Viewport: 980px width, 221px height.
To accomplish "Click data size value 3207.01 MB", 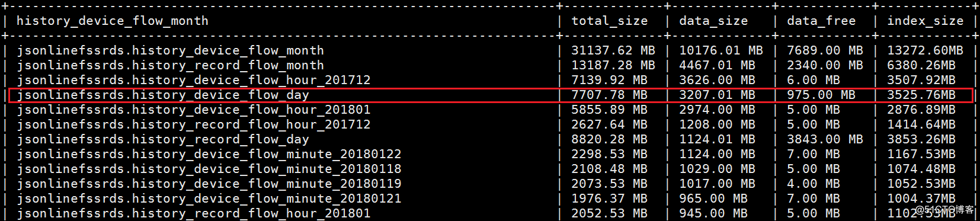I will pos(718,95).
